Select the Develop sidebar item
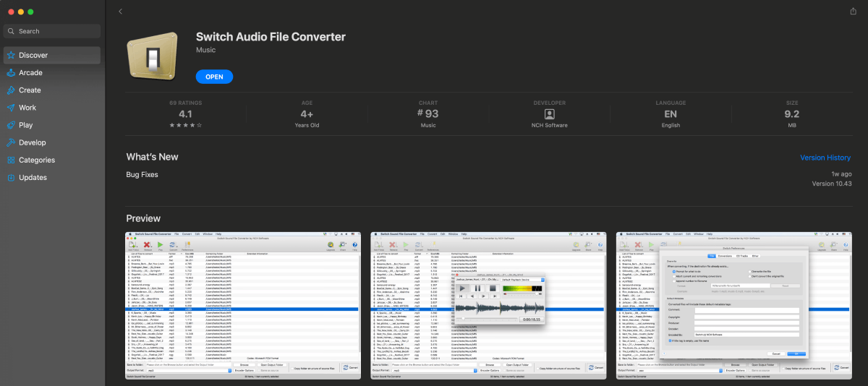Screen dimensions: 868x386 (52, 142)
